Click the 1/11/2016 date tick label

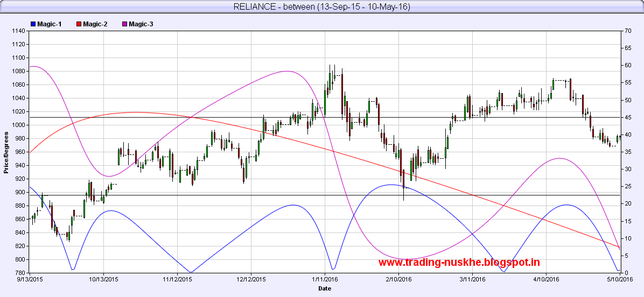coord(325,279)
